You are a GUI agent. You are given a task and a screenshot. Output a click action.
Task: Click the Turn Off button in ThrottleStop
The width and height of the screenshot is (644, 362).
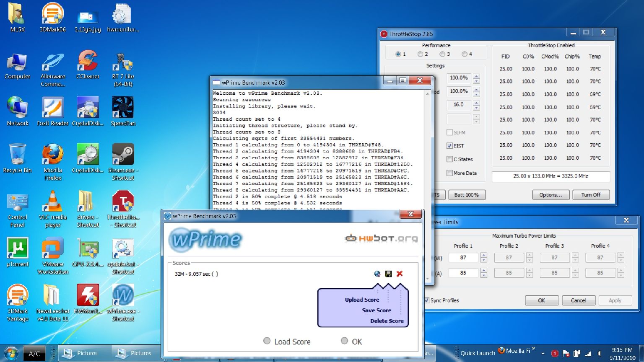591,194
